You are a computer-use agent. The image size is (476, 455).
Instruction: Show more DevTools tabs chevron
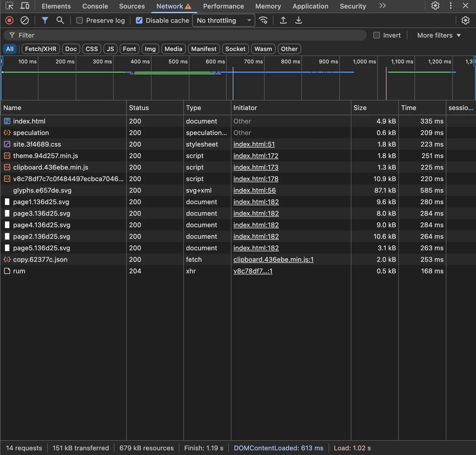click(383, 6)
